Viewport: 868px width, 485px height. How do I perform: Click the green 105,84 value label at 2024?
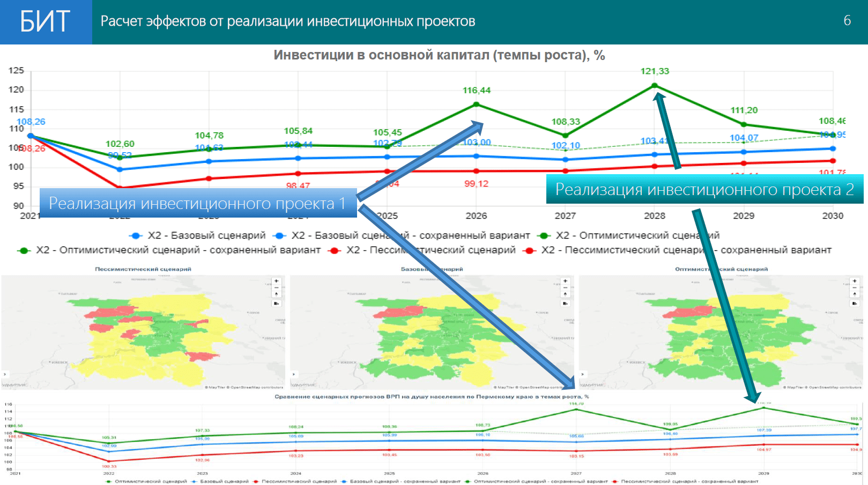(x=298, y=131)
